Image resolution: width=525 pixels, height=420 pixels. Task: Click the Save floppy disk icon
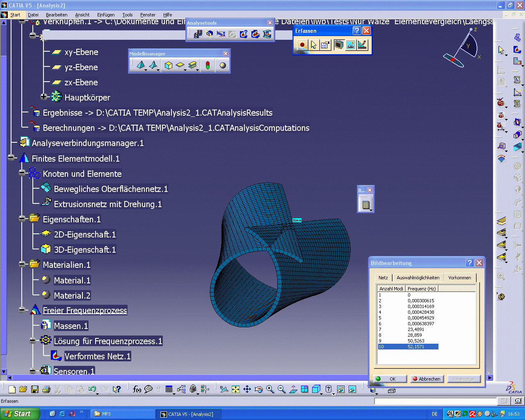click(x=35, y=389)
